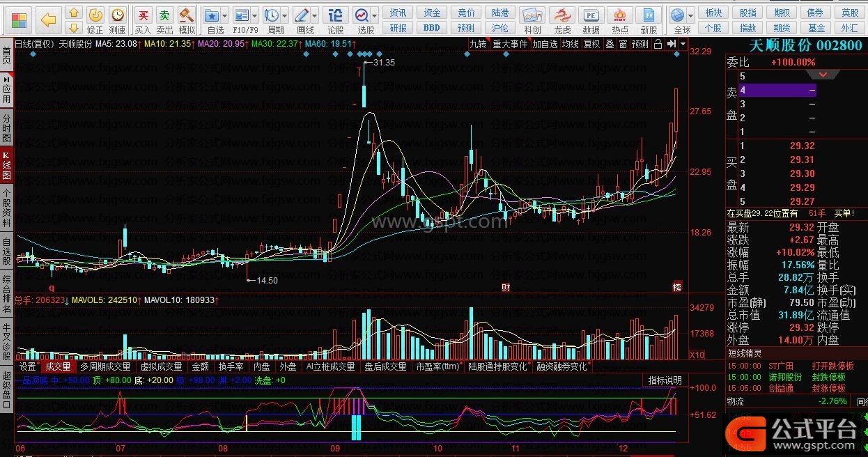Expand the 选股 dropdown arrow
Screen dimensions: 868x457
375,15
